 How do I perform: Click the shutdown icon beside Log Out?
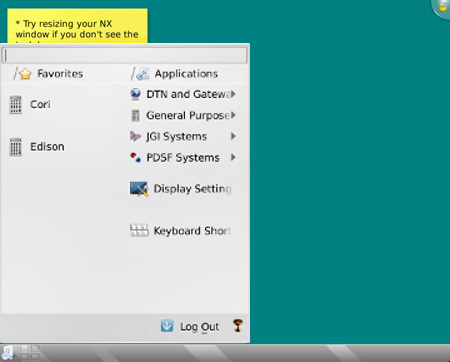[238, 326]
